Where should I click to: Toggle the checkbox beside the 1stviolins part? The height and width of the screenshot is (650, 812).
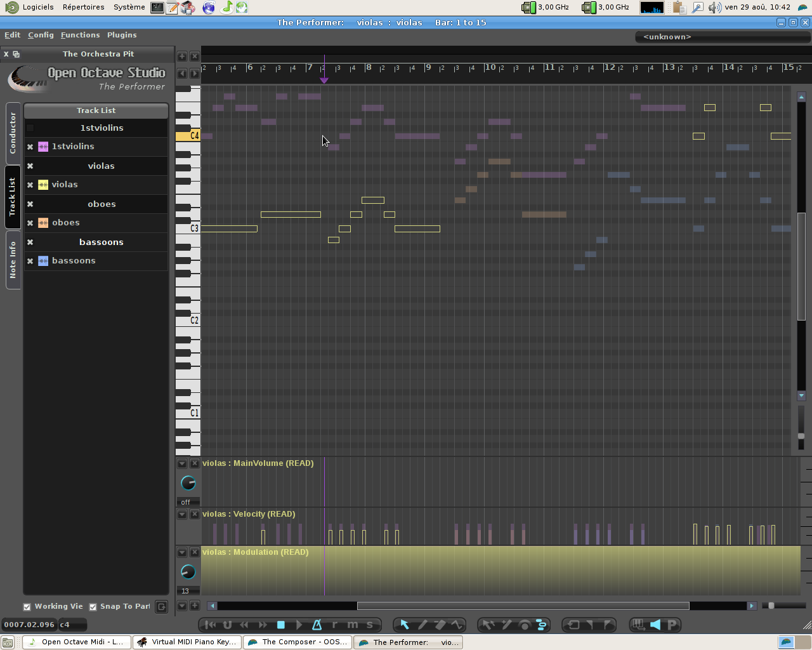(x=30, y=147)
